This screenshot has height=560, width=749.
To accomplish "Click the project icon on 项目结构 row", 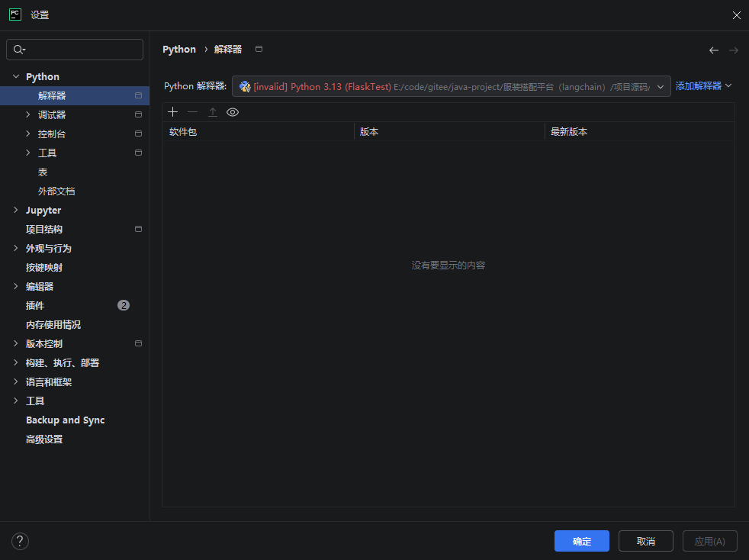I will point(139,229).
